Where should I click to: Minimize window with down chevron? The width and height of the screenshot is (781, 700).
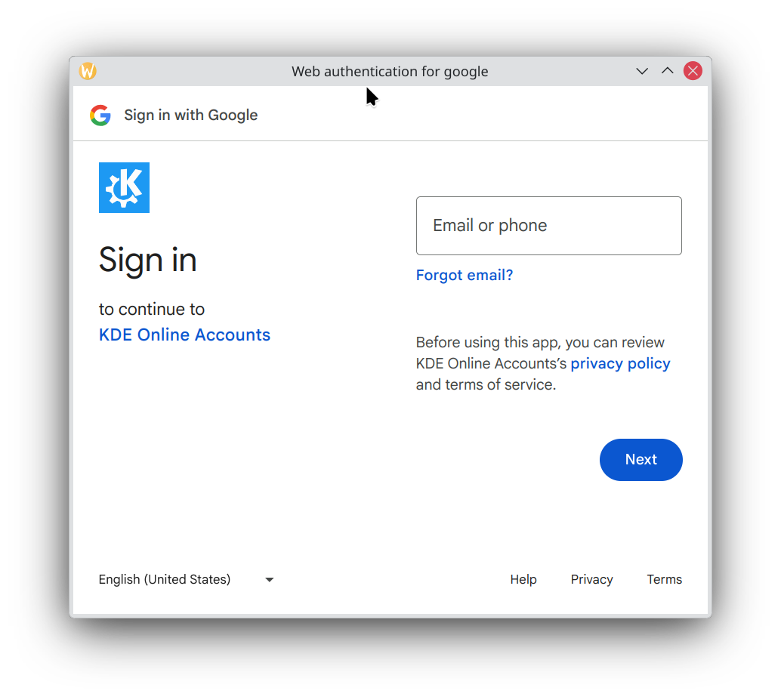point(642,71)
